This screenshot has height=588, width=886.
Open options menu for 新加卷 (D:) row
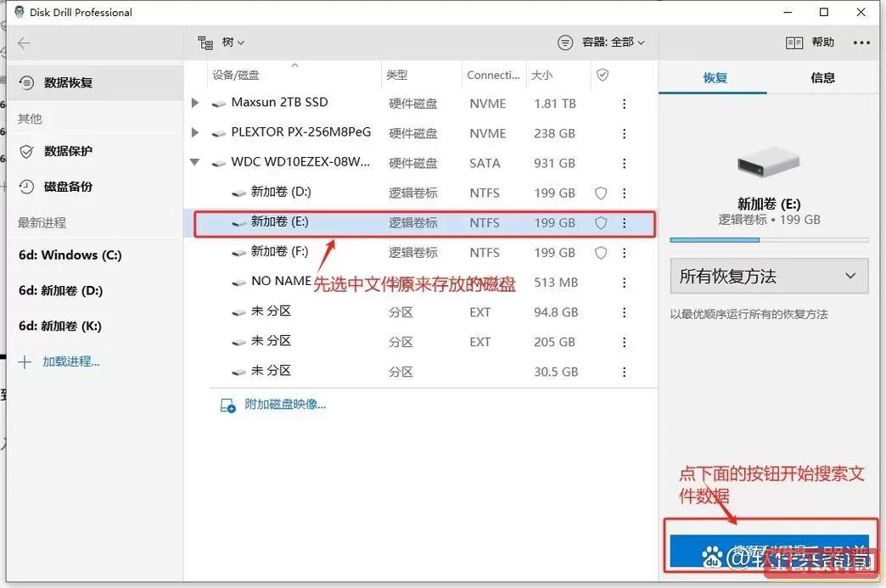pyautogui.click(x=624, y=193)
